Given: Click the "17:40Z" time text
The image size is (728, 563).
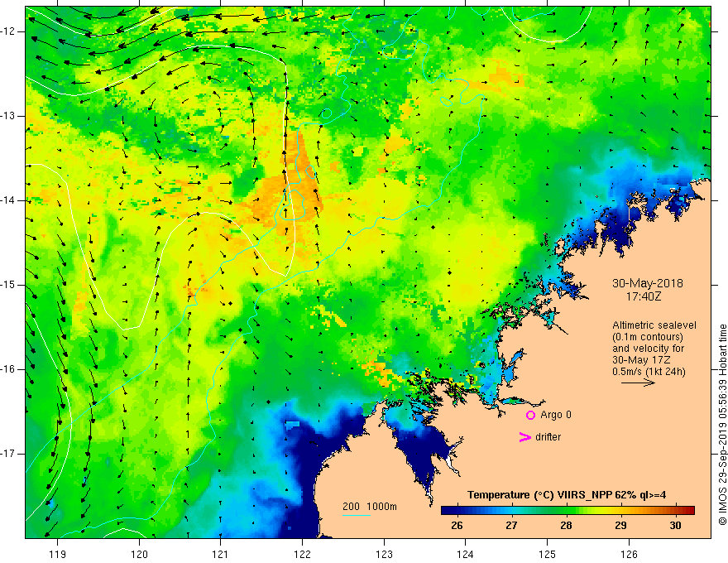Looking at the screenshot, I should coord(643,296).
